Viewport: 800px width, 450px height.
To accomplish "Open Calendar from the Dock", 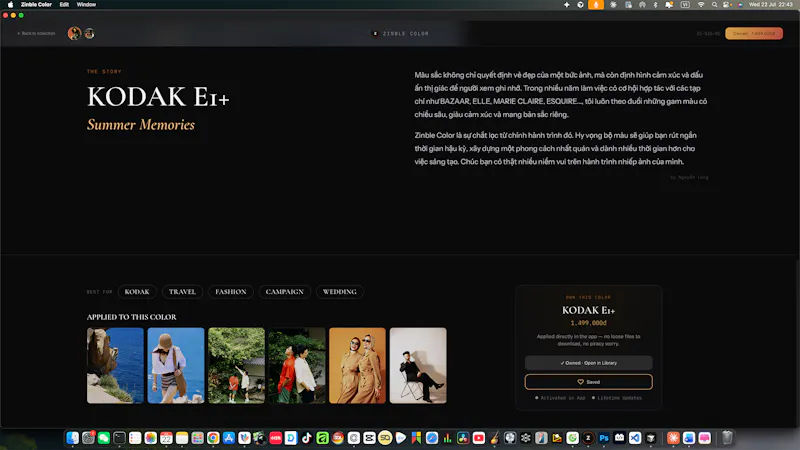I will pyautogui.click(x=166, y=438).
